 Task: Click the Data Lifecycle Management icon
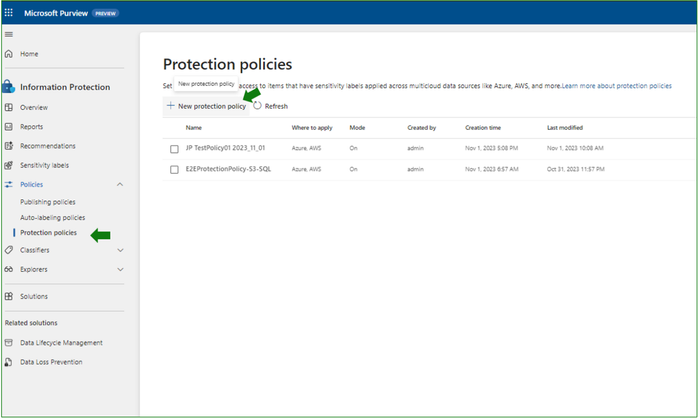9,343
